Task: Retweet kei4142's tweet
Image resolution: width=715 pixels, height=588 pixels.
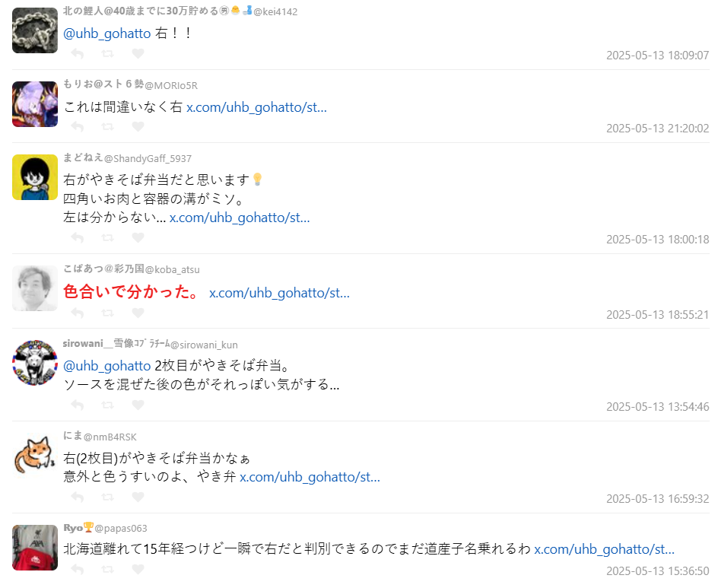Action: point(107,54)
